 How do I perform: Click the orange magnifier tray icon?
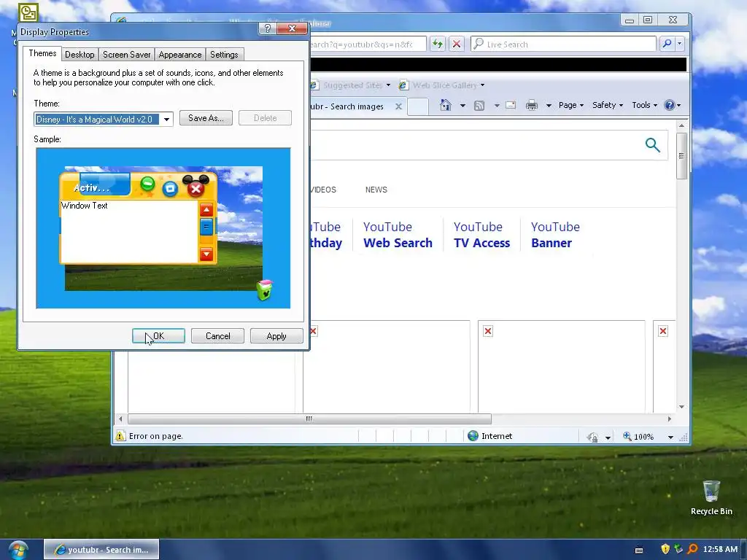(x=693, y=549)
